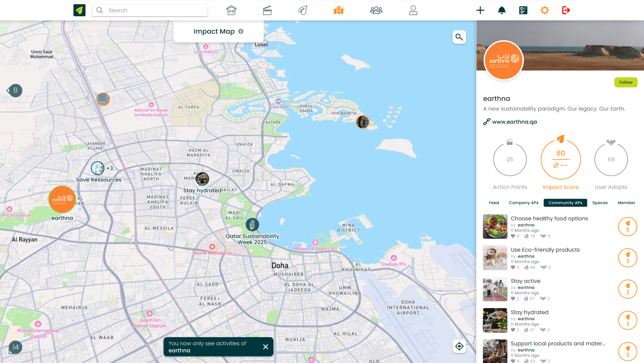
Task: Click the map marker near Viva Bahriya
Action: [x=363, y=122]
